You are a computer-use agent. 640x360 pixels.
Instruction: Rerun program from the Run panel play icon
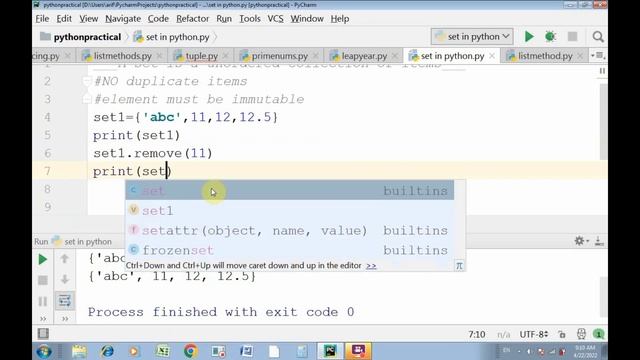pos(42,259)
